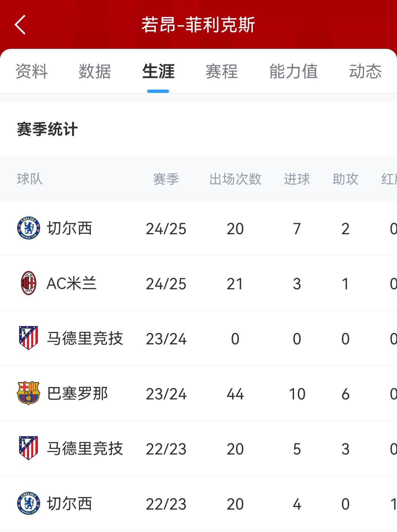Tap the Chelsea crest in 22/23 row

click(28, 503)
